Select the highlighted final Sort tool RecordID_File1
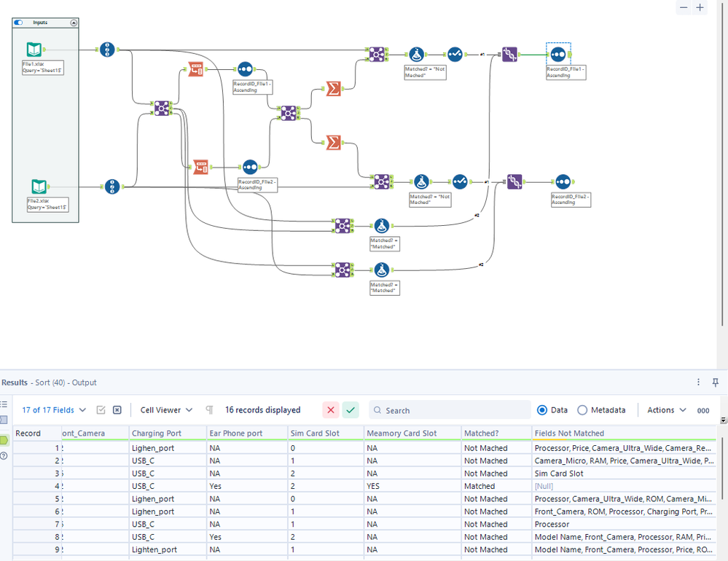 tap(558, 55)
